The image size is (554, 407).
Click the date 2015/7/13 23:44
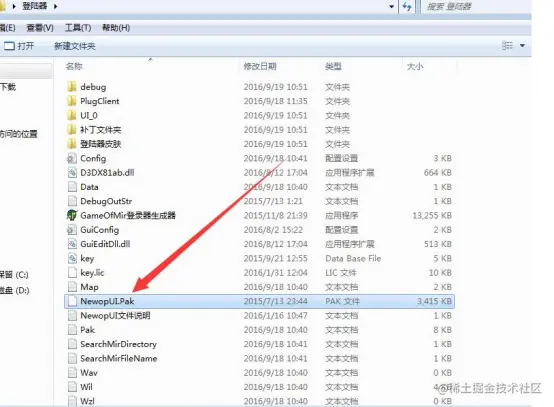click(x=275, y=301)
